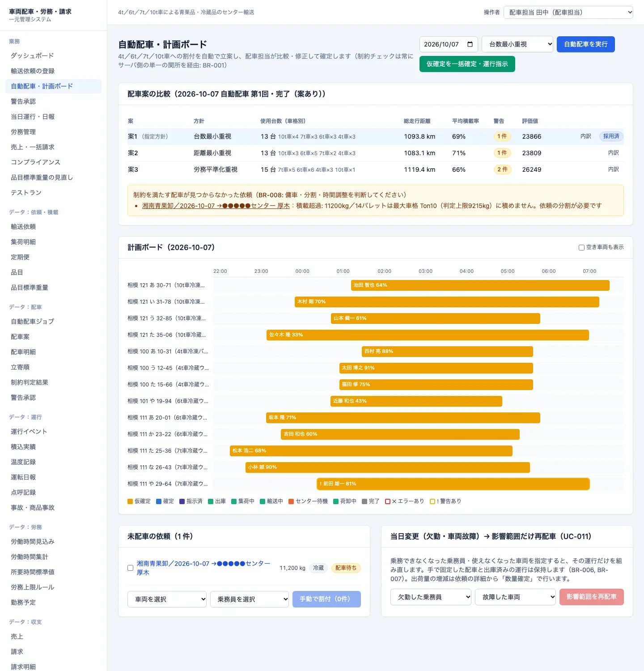This screenshot has width=644, height=671.
Task: Expand the 車両を選択 dropdown
Action: click(x=167, y=599)
